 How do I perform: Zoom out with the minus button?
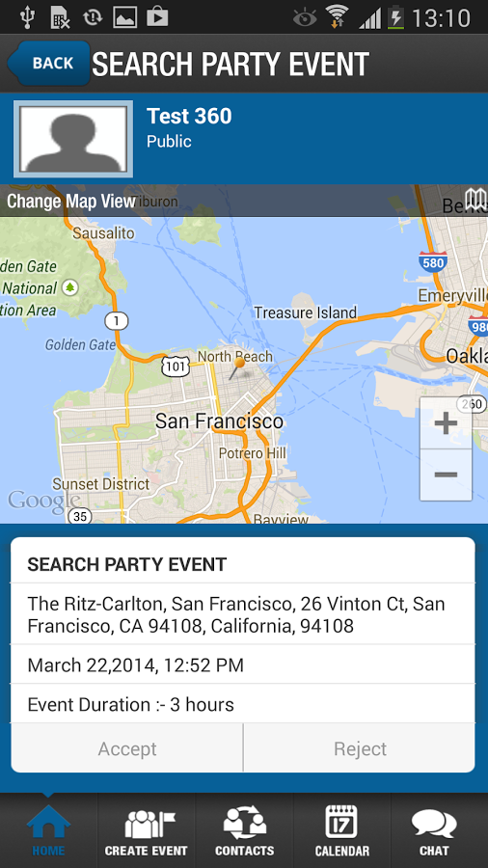click(x=446, y=475)
